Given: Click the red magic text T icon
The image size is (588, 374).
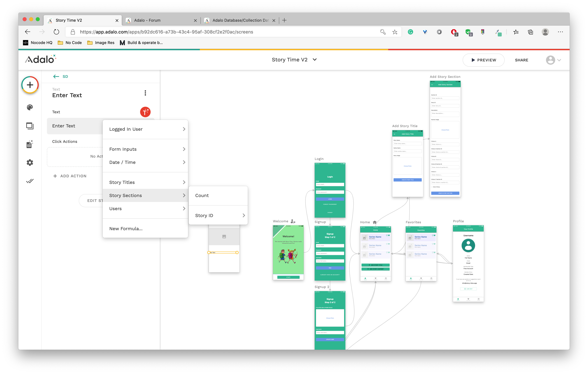Looking at the screenshot, I should [x=145, y=112].
